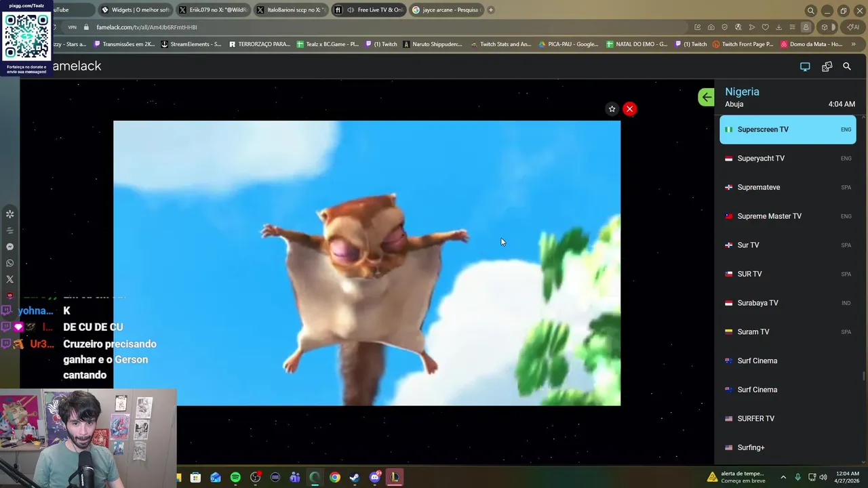The image size is (868, 488).
Task: Click the translate page icon
Action: pos(738,27)
